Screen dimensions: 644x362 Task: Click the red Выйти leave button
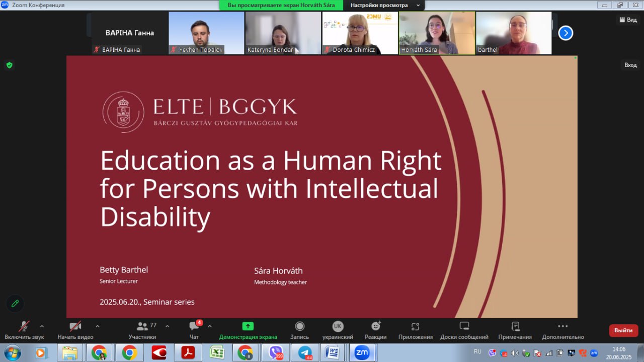(623, 330)
